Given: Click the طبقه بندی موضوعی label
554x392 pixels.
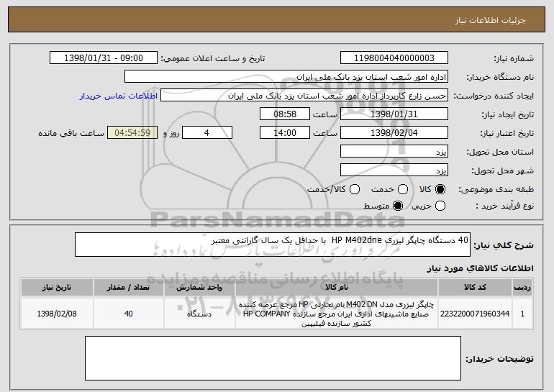Looking at the screenshot, I should coord(496,190).
